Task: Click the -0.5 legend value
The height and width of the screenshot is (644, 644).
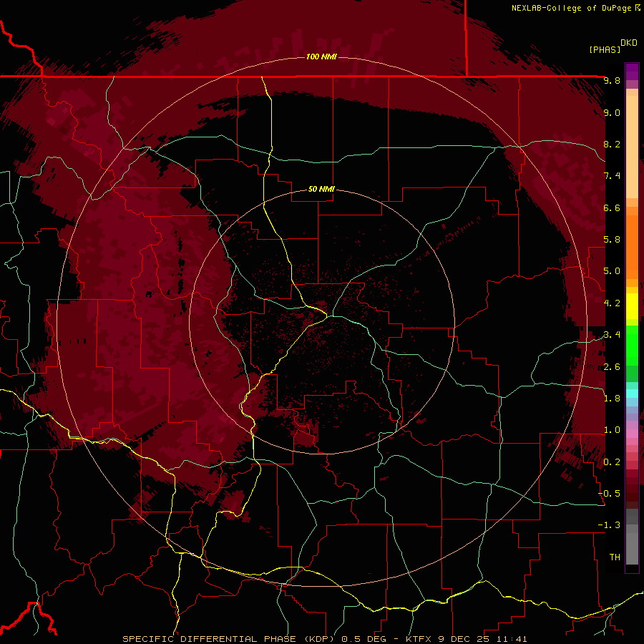Action: coord(609,494)
